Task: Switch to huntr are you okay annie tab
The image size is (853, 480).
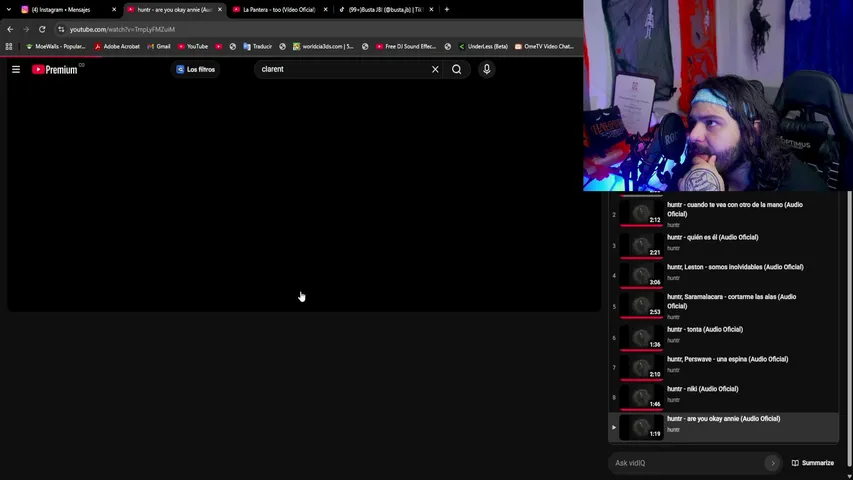Action: tap(173, 9)
